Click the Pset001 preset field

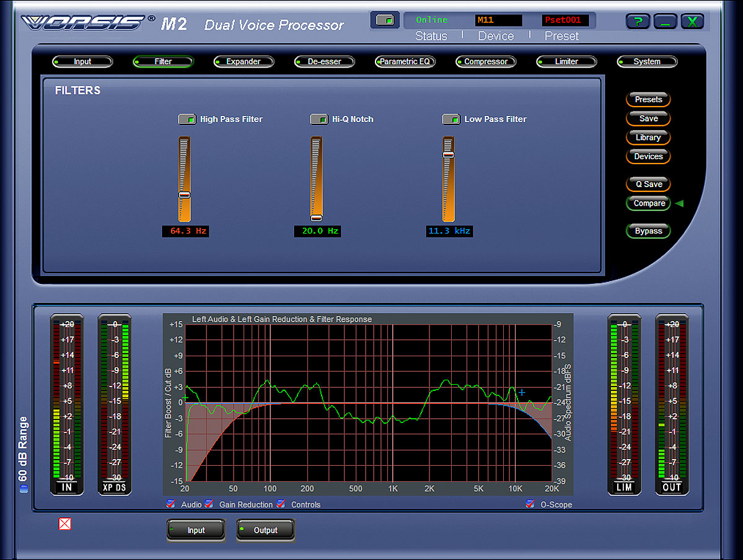pos(565,20)
